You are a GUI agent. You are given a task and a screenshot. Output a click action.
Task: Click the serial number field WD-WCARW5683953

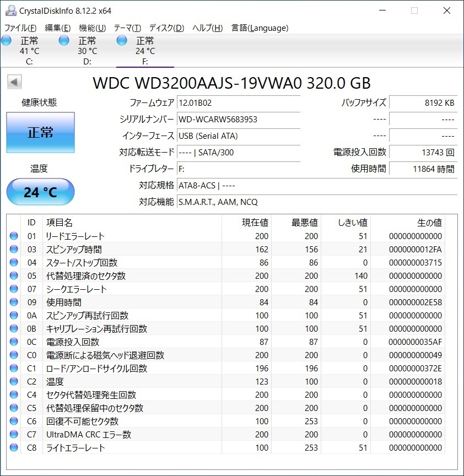239,120
